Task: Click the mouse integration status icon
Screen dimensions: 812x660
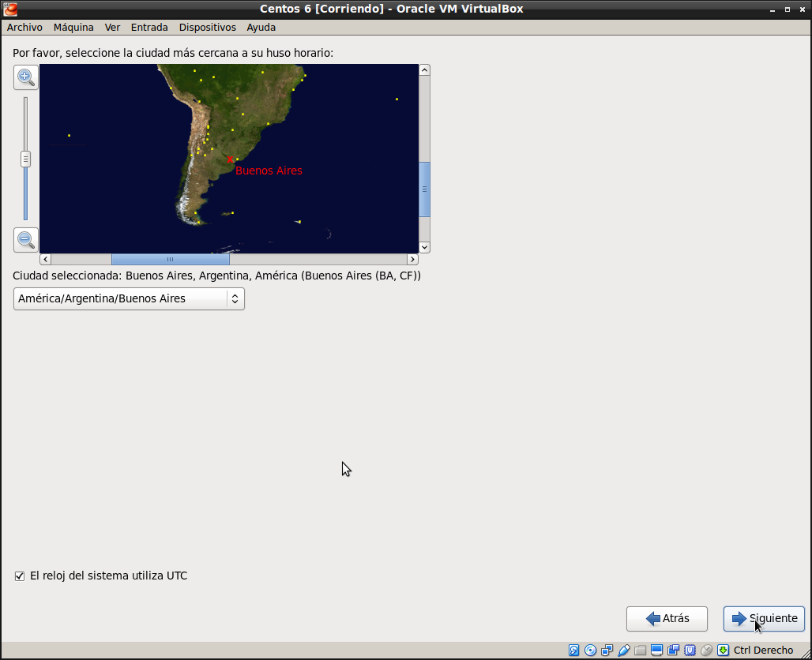Action: [706, 651]
